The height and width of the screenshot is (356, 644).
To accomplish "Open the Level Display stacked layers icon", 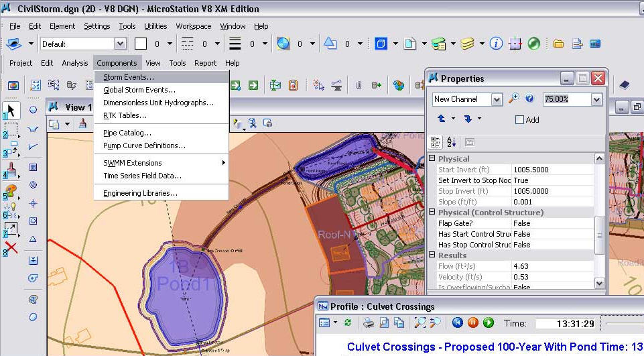I will pos(467,43).
